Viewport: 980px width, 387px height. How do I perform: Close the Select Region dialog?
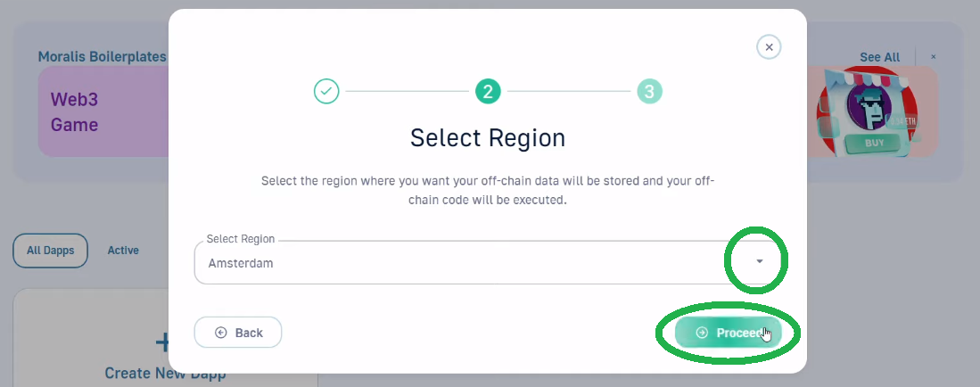pos(769,47)
